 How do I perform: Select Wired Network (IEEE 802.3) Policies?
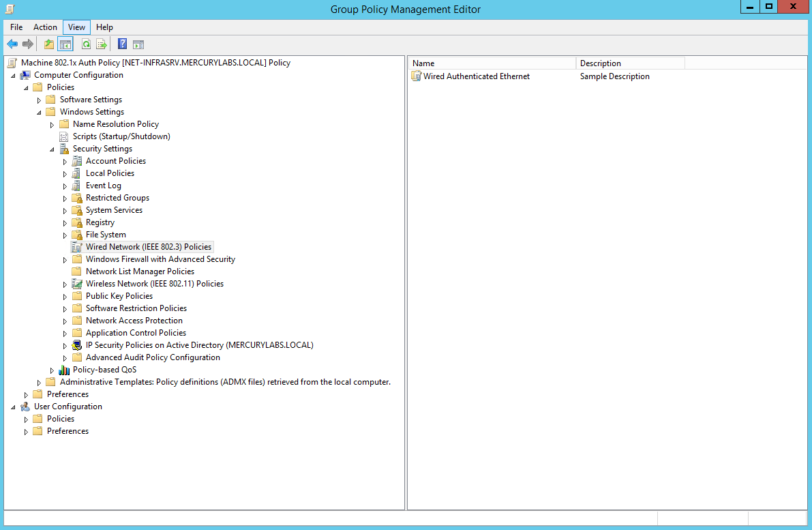pos(148,247)
